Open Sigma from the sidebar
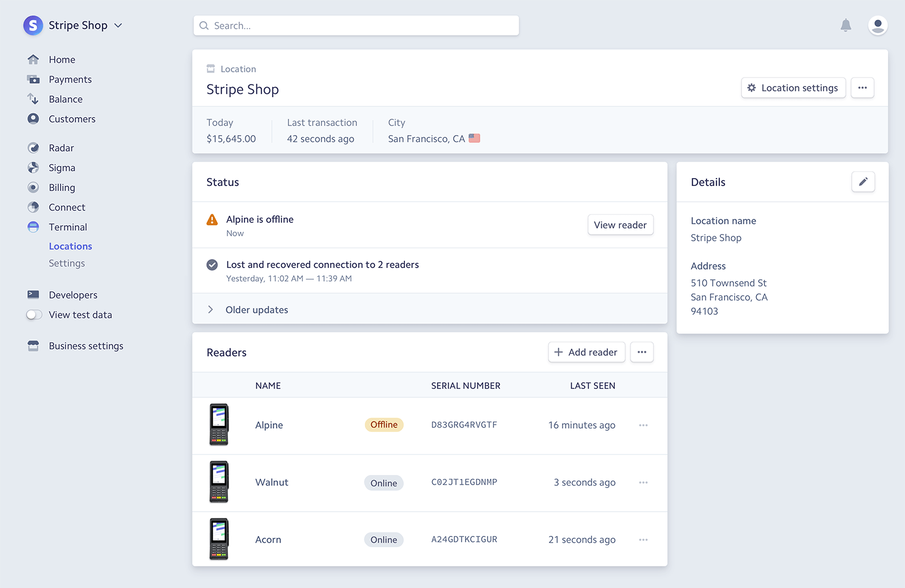 pos(62,168)
